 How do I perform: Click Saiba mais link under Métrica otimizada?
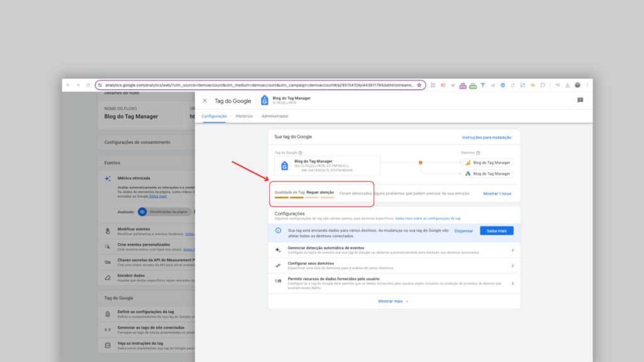point(158,196)
